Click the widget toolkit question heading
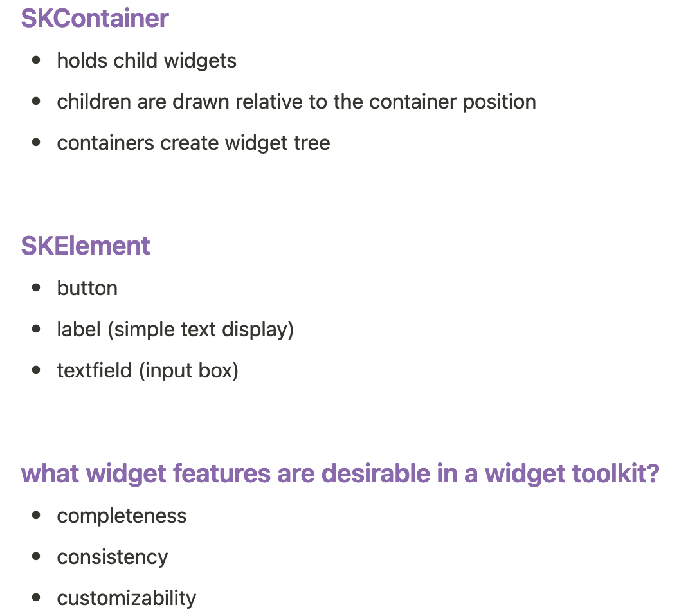Image resolution: width=697 pixels, height=616 pixels. click(340, 473)
